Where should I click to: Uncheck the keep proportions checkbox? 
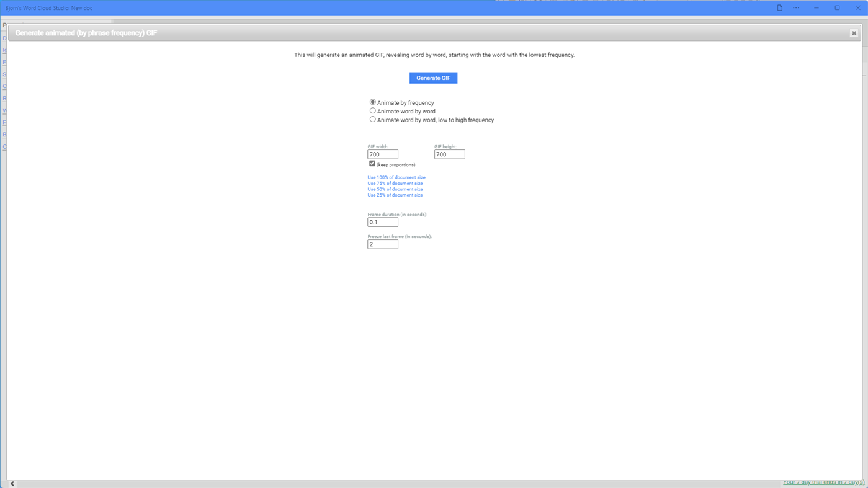(x=371, y=163)
